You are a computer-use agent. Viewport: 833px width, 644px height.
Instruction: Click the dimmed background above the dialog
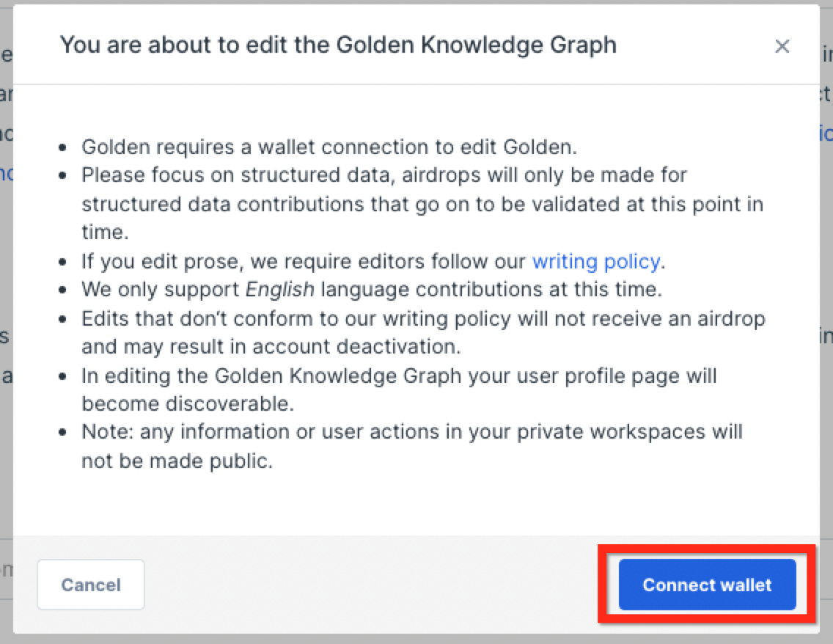click(416, 2)
